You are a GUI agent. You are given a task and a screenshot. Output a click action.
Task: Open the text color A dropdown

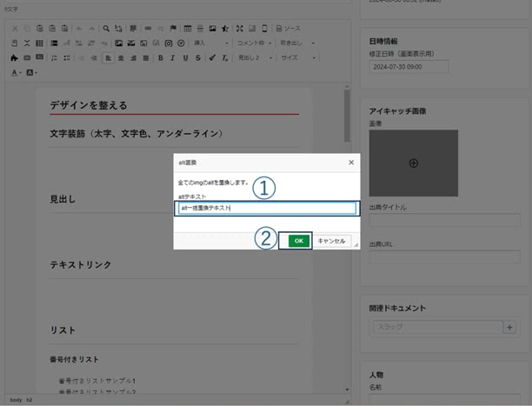pyautogui.click(x=16, y=73)
